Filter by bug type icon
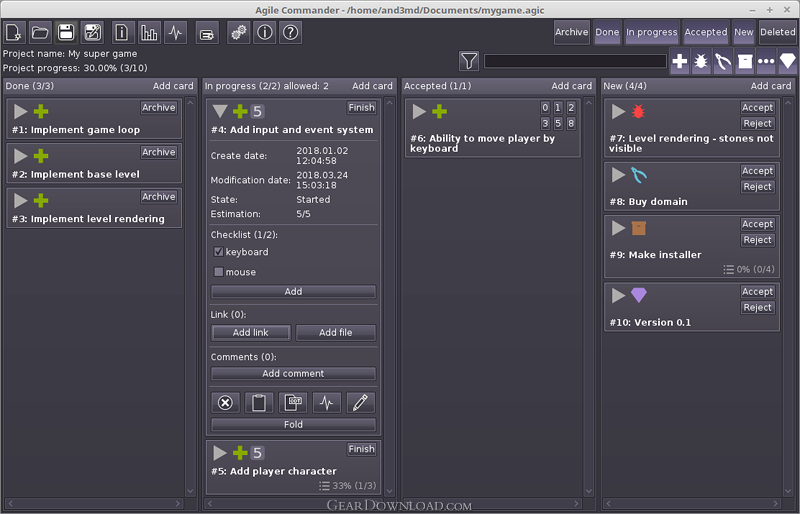Screen dimensions: 800x514 (x=701, y=61)
